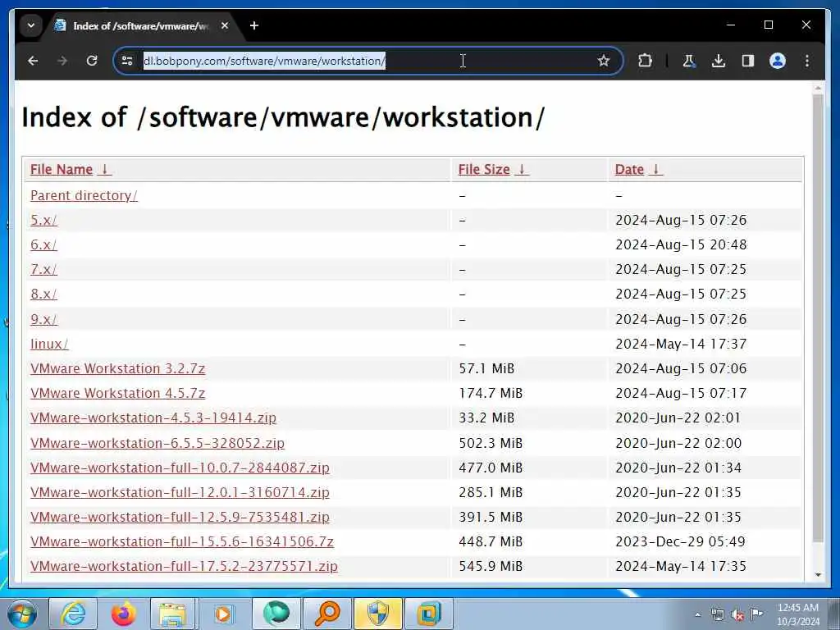Image resolution: width=840 pixels, height=630 pixels.
Task: Open the magnifier search taskbar icon
Action: point(327,614)
